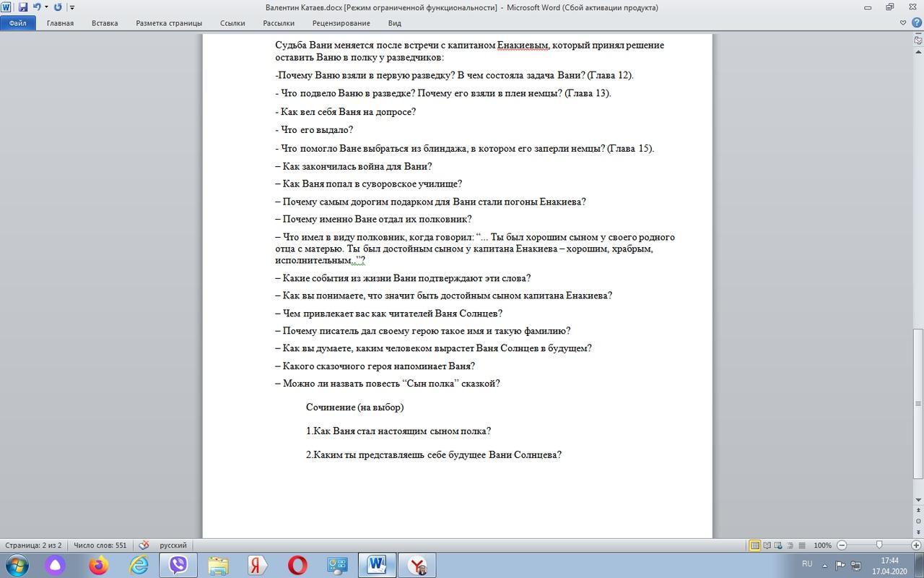
Task: Click 'Как закончилась война для Вани?'
Action: point(357,166)
